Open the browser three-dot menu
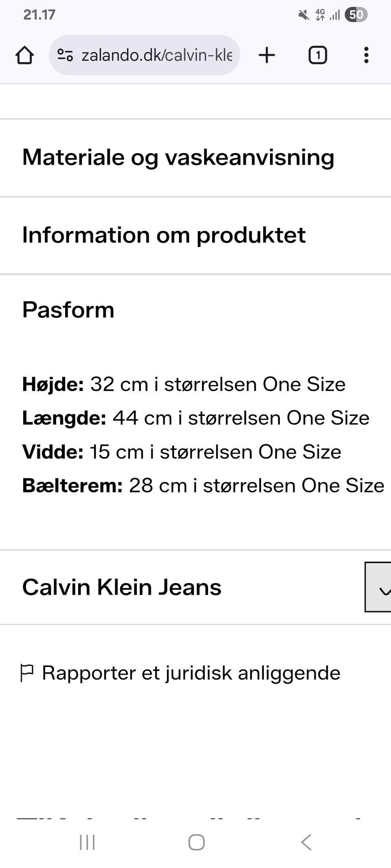Image resolution: width=391 pixels, height=868 pixels. [x=366, y=55]
